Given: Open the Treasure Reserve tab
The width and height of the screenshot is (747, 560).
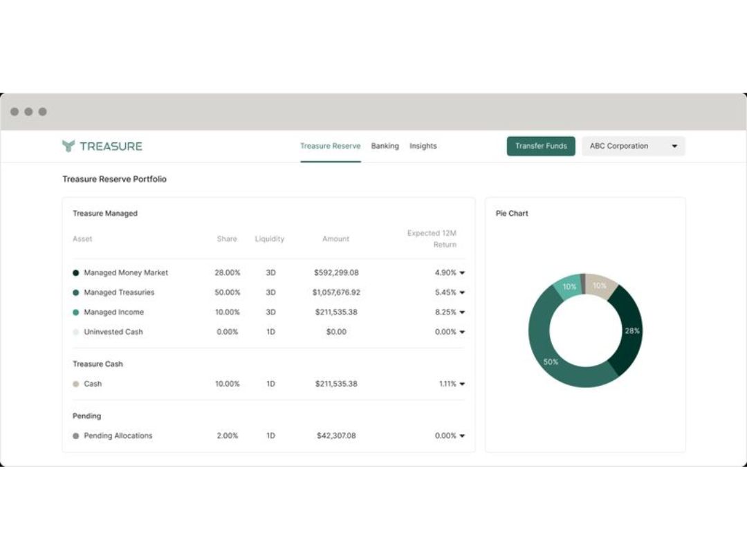Looking at the screenshot, I should pos(330,146).
